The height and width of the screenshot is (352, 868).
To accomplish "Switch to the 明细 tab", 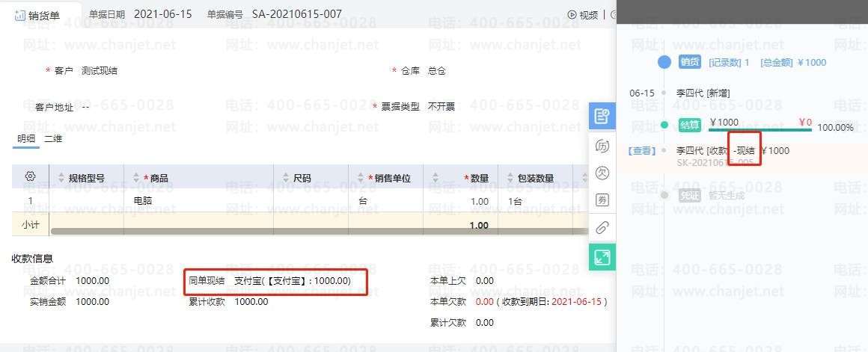I will tap(25, 139).
